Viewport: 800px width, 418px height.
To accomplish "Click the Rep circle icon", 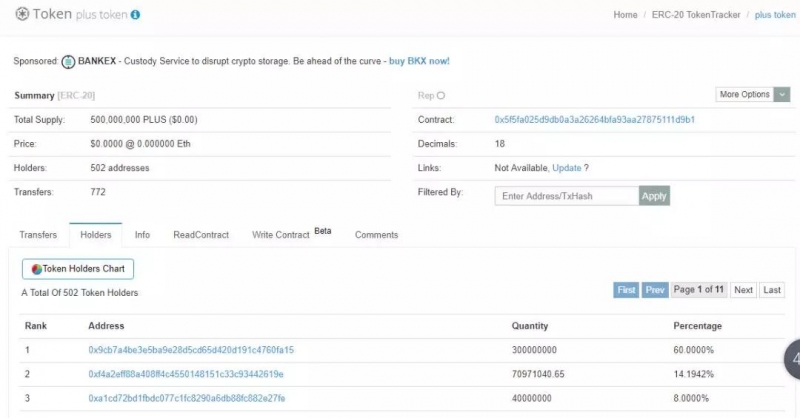I will click(441, 96).
